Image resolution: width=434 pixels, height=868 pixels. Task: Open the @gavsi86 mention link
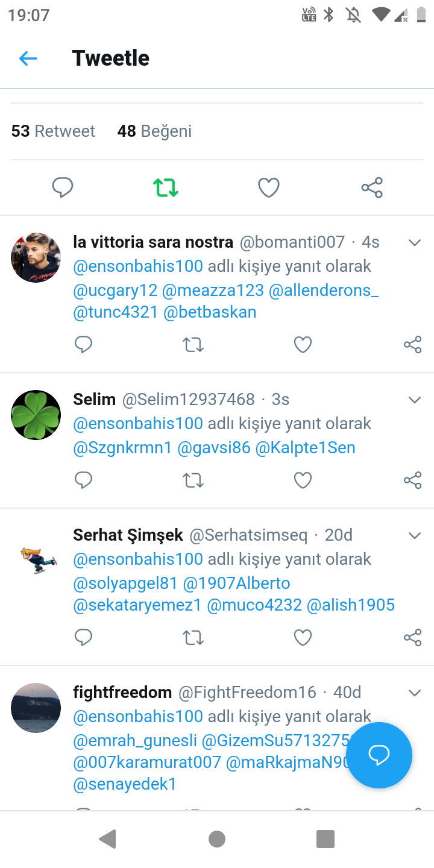214,448
